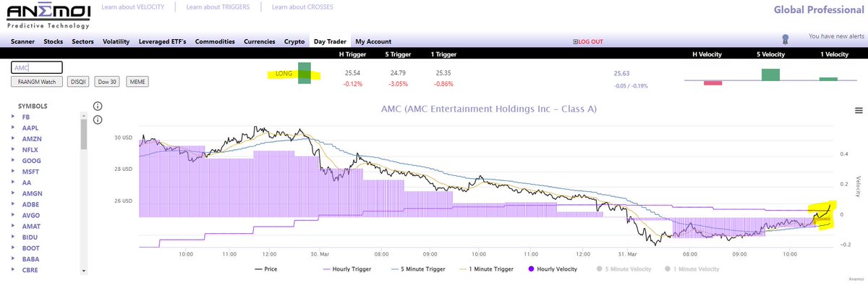Go to the Commodities tab
This screenshot has height=286, width=868.
tap(215, 42)
